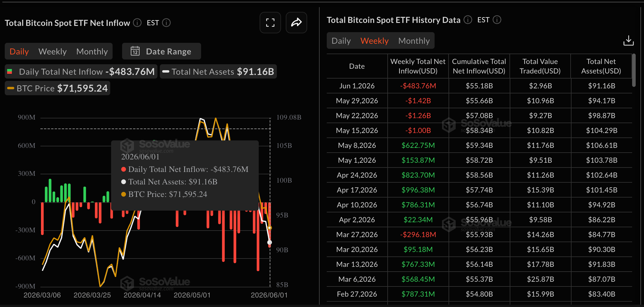Click $767.33M weekly inflow value
The width and height of the screenshot is (644, 307).
[418, 264]
